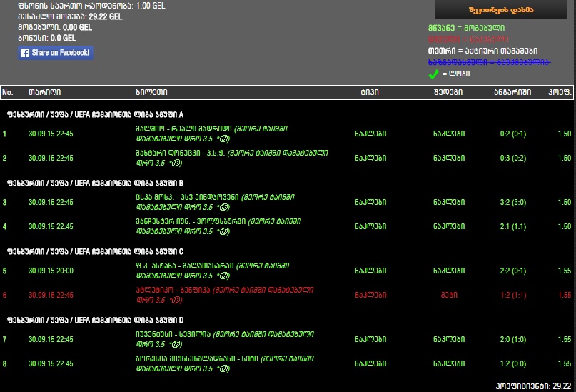Click the possible winnings '29.22 GEL' line
The width and height of the screenshot is (576, 392).
70,17
